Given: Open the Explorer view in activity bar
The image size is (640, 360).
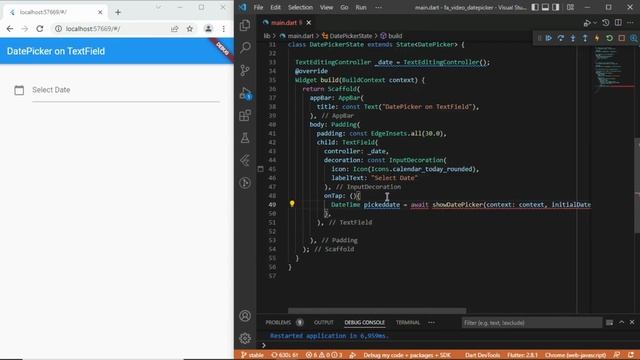Looking at the screenshot, I should click(245, 25).
